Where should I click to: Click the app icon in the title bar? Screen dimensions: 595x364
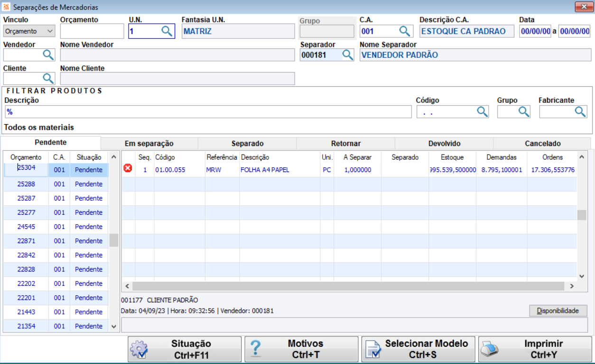click(6, 7)
